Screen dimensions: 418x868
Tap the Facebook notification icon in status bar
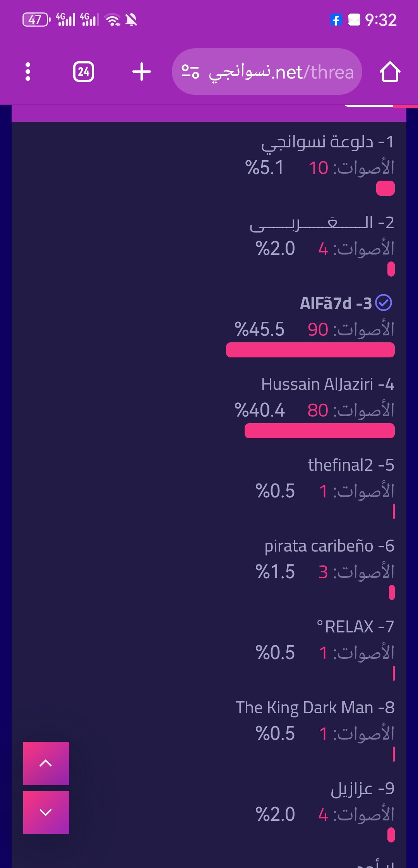pyautogui.click(x=336, y=20)
